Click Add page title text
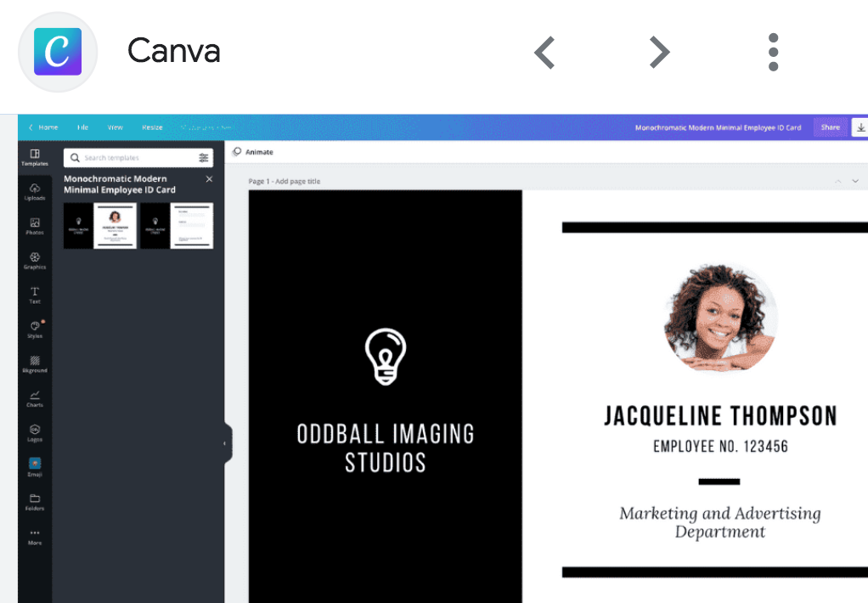Viewport: 868px width, 603px height. tap(298, 181)
